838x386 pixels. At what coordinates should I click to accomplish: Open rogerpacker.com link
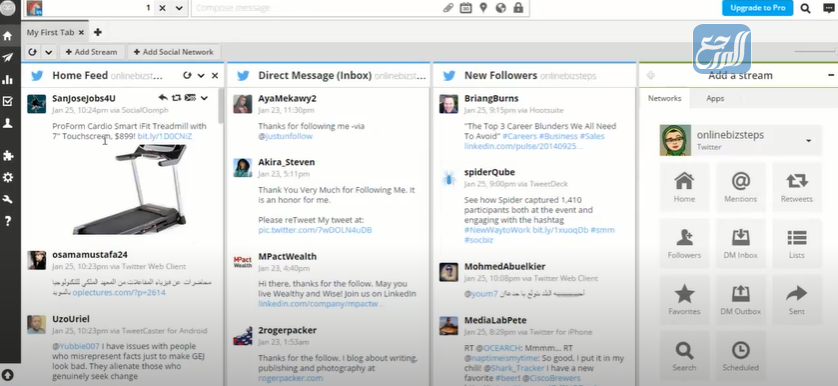tap(290, 378)
